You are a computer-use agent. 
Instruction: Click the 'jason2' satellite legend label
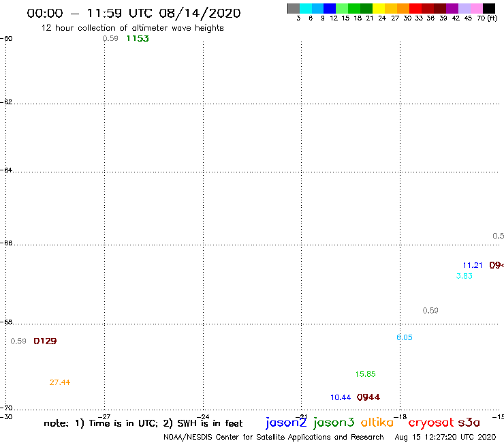286,423
